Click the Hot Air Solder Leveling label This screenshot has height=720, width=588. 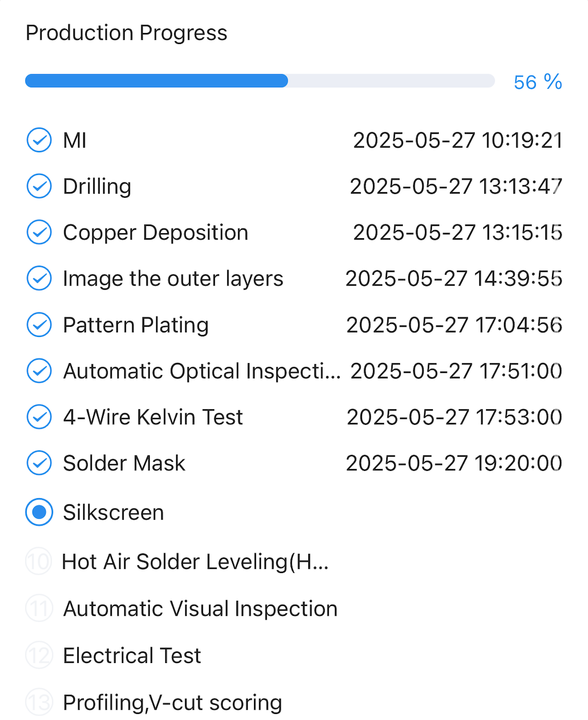195,562
